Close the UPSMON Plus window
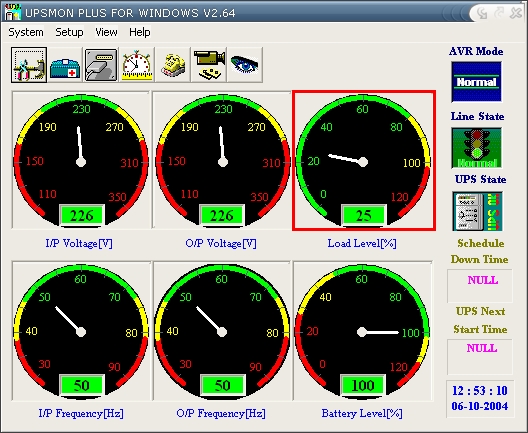Image resolution: width=528 pixels, height=433 pixels. (x=516, y=13)
